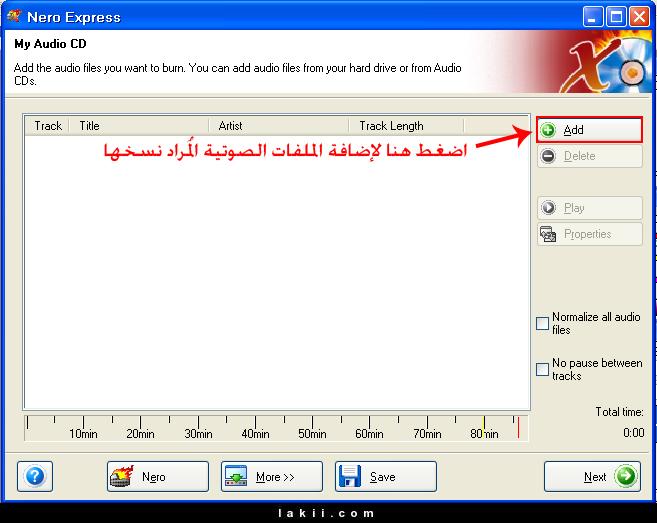The width and height of the screenshot is (657, 523).
Task: Click the blue floppy disk Save icon
Action: tap(350, 476)
